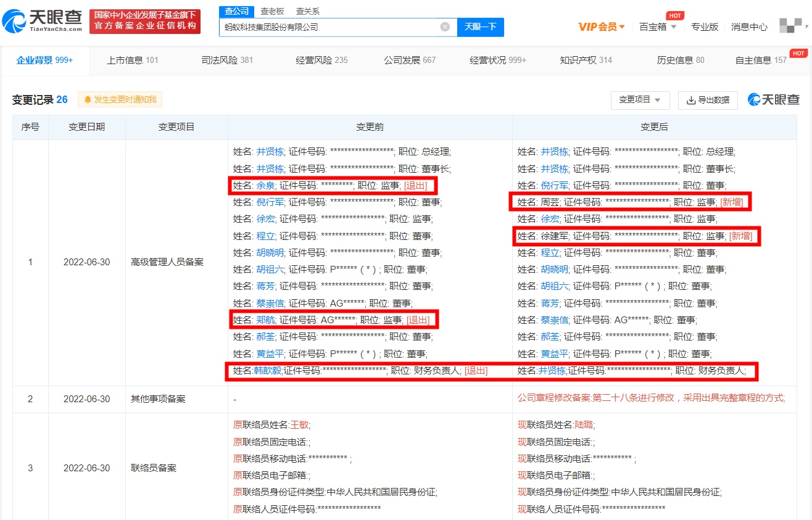Click original liaison name 王敏
Image resolution: width=812 pixels, height=520 pixels.
(x=299, y=425)
